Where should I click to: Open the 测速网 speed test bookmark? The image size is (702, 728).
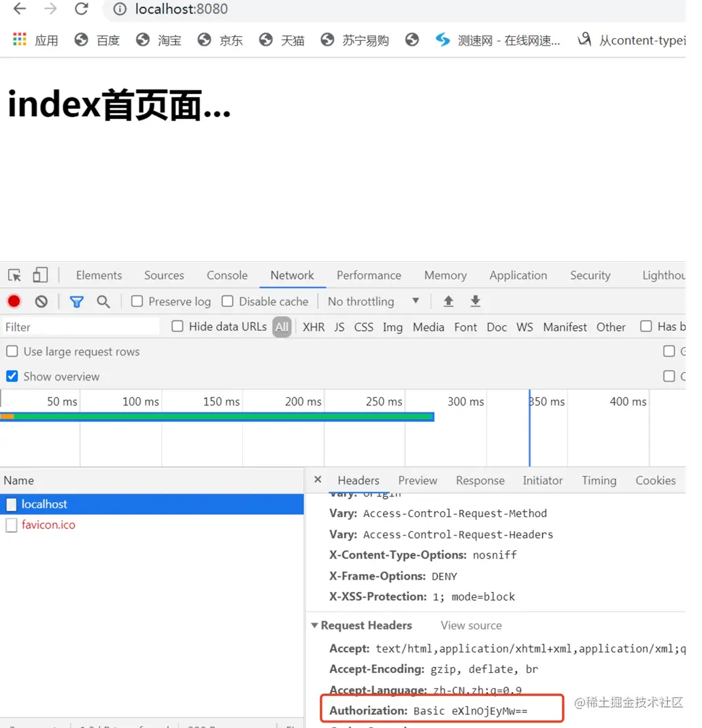pyautogui.click(x=498, y=40)
